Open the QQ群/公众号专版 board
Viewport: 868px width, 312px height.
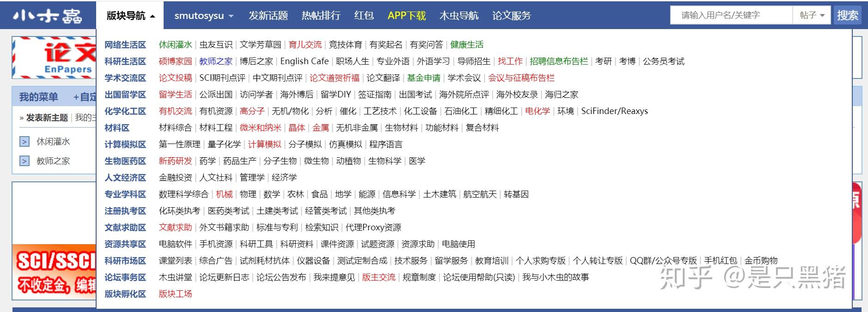tap(663, 261)
